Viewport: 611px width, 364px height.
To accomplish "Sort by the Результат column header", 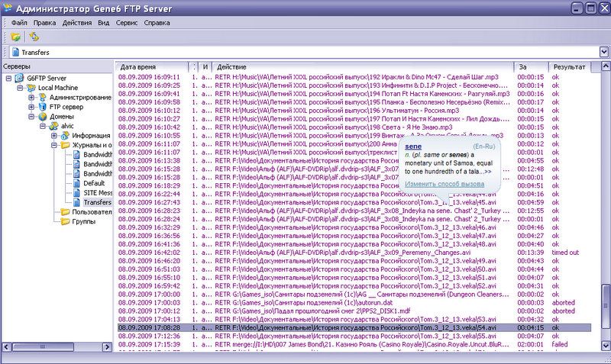I will 570,67.
